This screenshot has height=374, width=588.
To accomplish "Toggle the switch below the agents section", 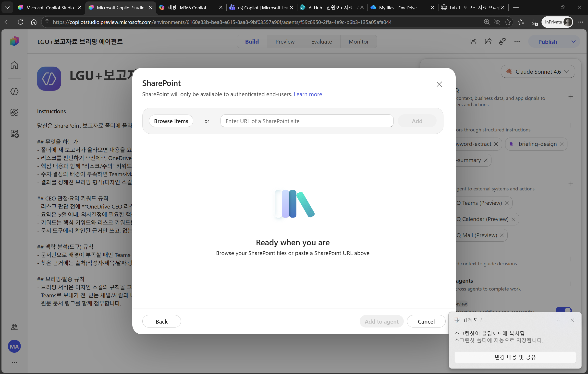I will tap(564, 309).
